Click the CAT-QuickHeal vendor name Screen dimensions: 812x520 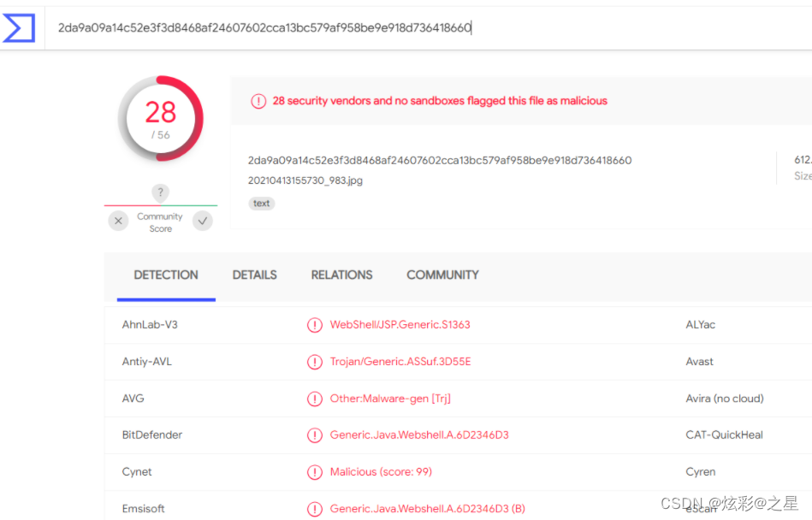click(x=724, y=435)
